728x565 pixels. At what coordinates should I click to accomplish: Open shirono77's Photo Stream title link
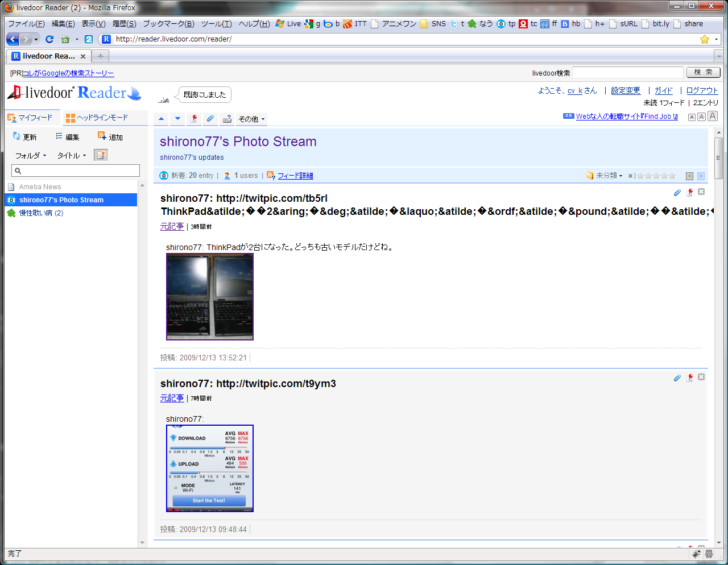pyautogui.click(x=238, y=142)
